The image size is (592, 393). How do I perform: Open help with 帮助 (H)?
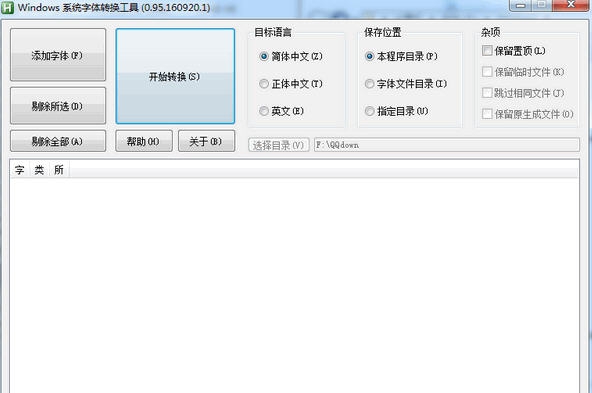(x=144, y=141)
